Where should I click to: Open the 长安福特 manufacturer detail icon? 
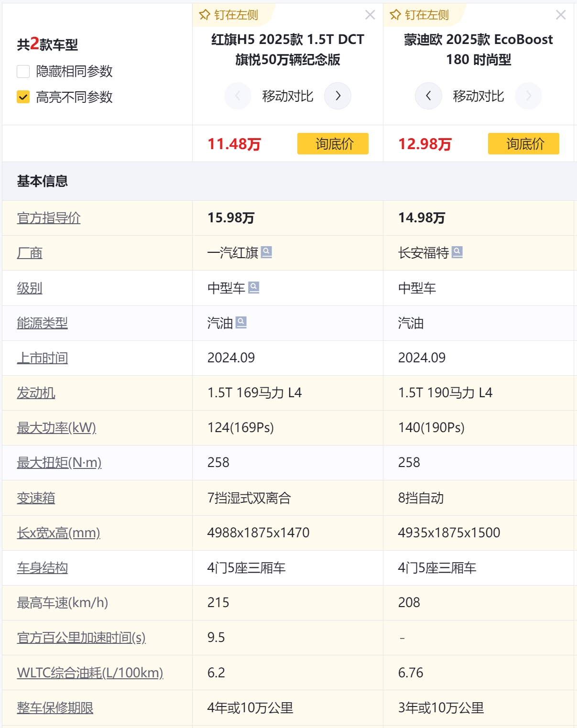[457, 252]
